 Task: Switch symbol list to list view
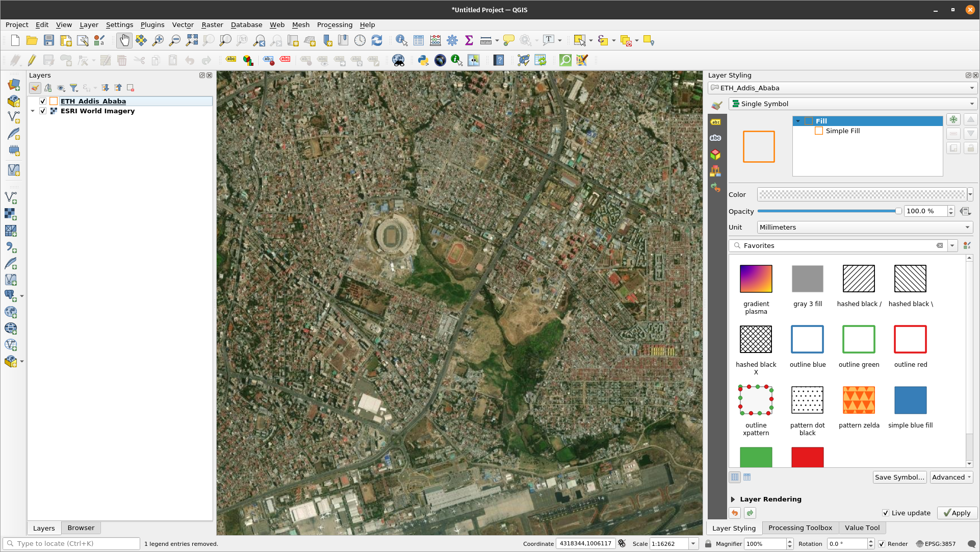(747, 477)
